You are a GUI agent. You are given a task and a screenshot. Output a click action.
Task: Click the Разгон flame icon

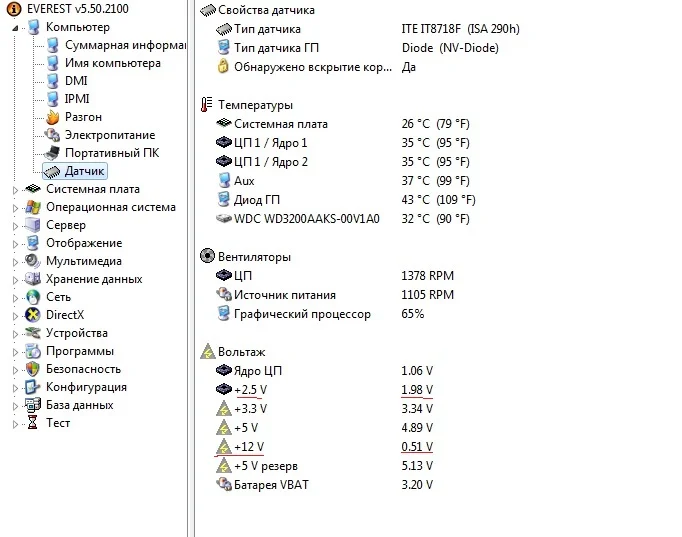click(x=53, y=117)
